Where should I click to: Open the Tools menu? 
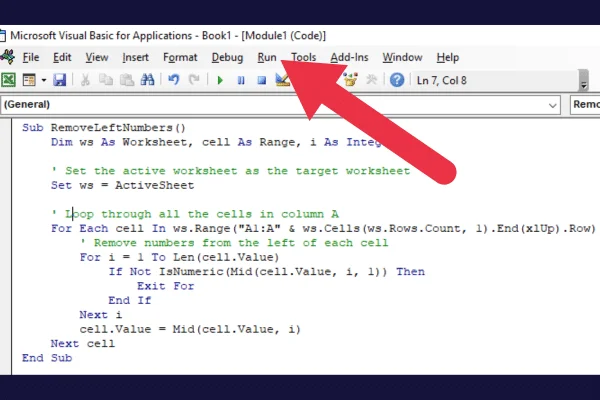click(x=303, y=57)
